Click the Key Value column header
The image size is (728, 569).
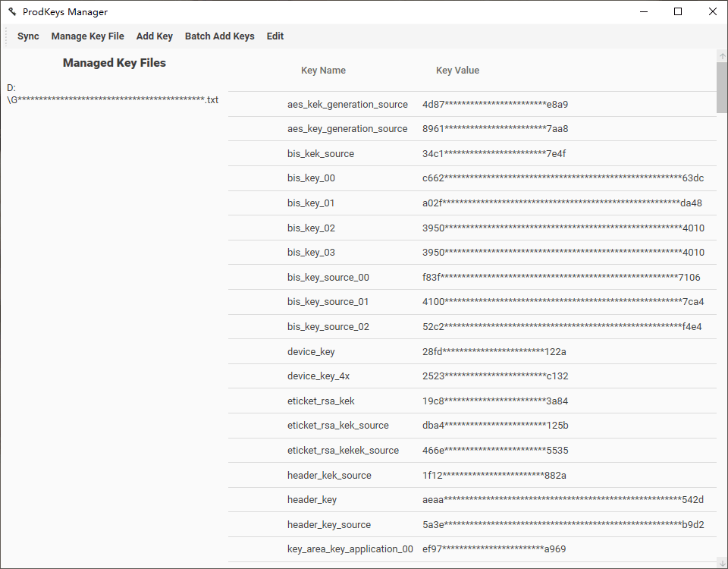point(457,71)
